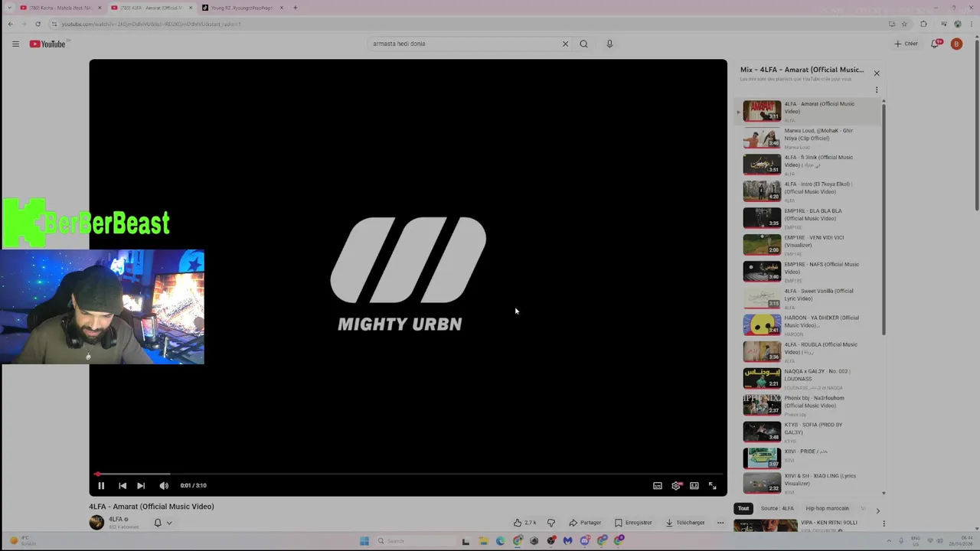
Task: Open player settings gear
Action: pos(676,485)
